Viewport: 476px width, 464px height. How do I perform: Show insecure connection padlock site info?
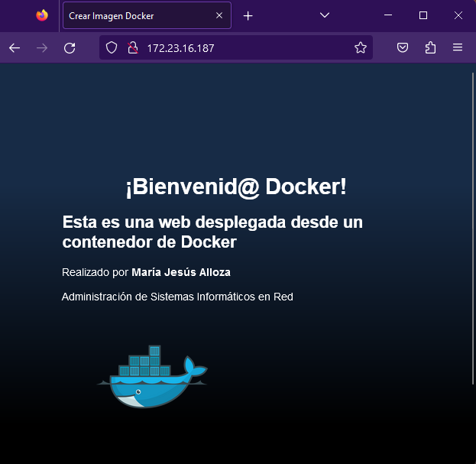pyautogui.click(x=131, y=48)
